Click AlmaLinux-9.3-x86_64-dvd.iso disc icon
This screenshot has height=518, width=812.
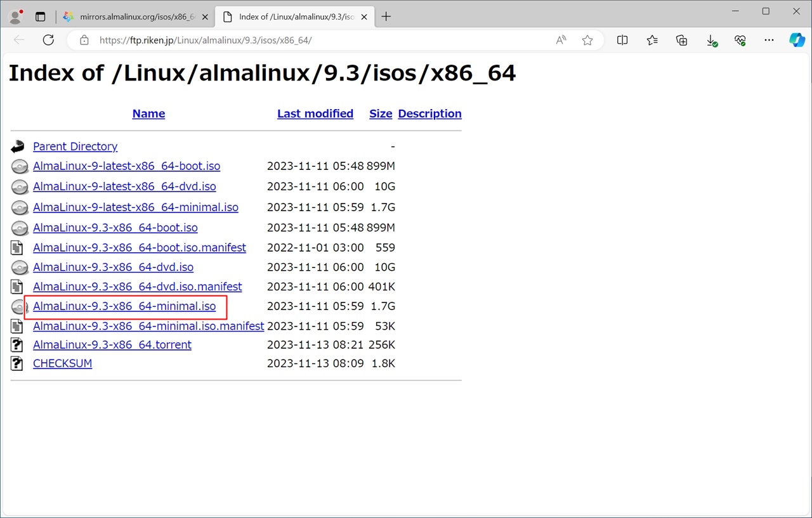pos(20,267)
